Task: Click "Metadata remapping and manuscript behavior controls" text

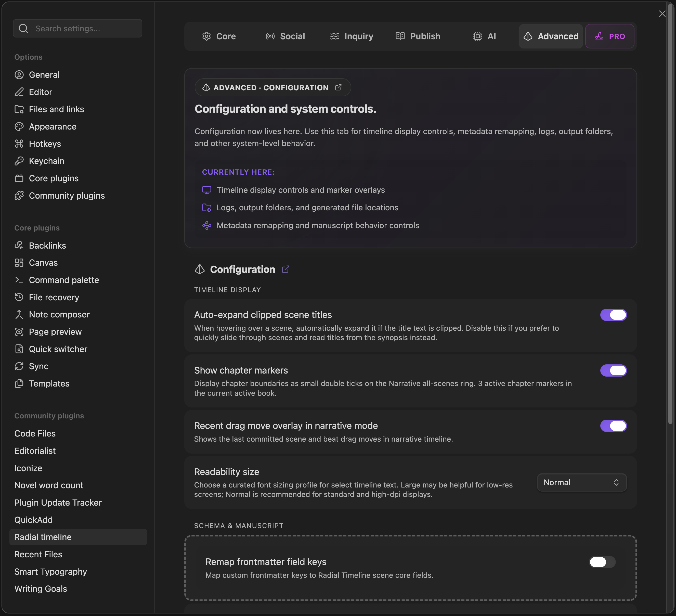Action: click(x=318, y=225)
